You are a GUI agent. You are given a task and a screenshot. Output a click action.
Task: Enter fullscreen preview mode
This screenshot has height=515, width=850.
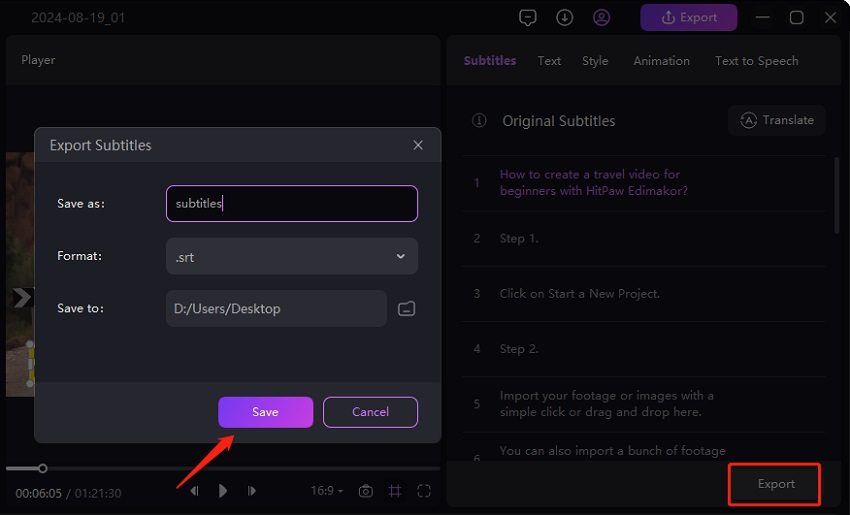(x=424, y=491)
